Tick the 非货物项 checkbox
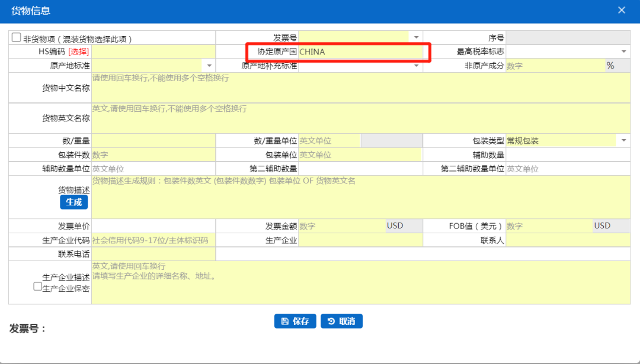 coord(16,37)
